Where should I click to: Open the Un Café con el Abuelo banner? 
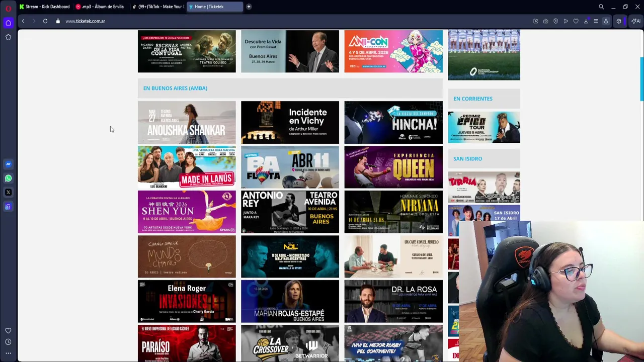(393, 256)
